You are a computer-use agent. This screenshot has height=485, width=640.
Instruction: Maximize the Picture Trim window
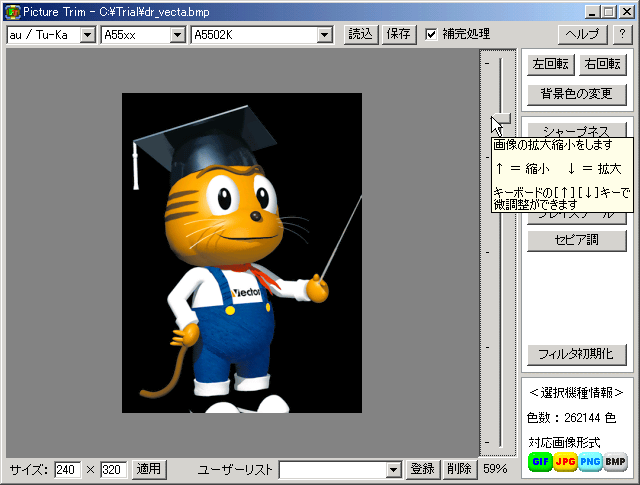pos(609,12)
